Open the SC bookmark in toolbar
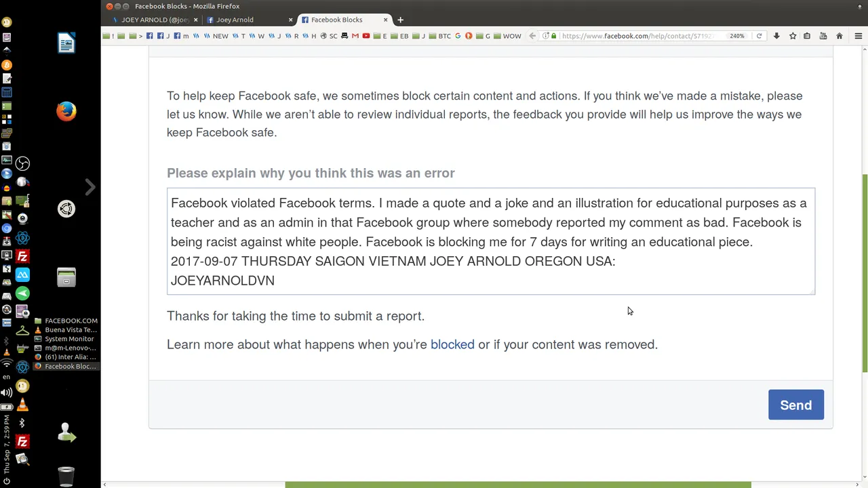The height and width of the screenshot is (488, 868). click(329, 36)
